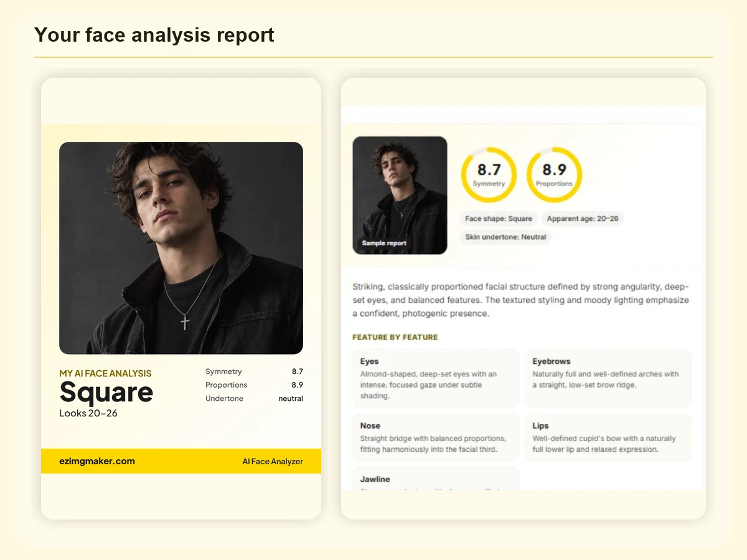Viewport: 747px width, 560px height.
Task: Open the Lips feature card
Action: pyautogui.click(x=608, y=437)
